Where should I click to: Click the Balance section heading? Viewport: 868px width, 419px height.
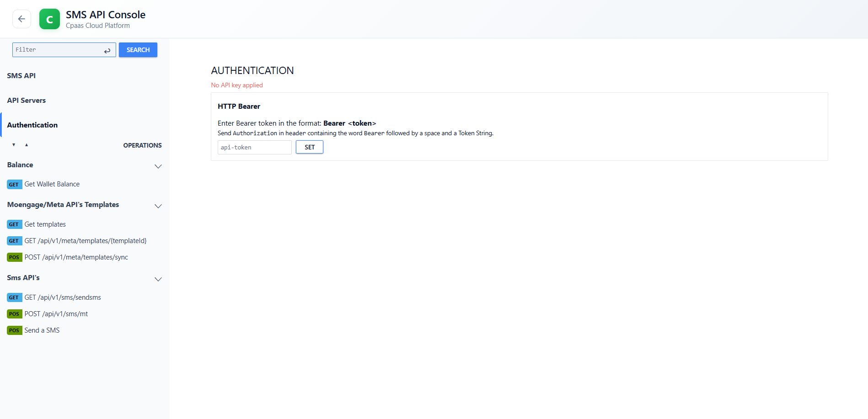coord(20,165)
